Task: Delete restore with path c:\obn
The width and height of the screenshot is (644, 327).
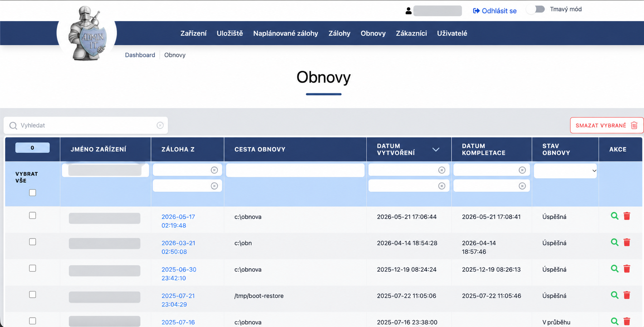Action: 627,242
